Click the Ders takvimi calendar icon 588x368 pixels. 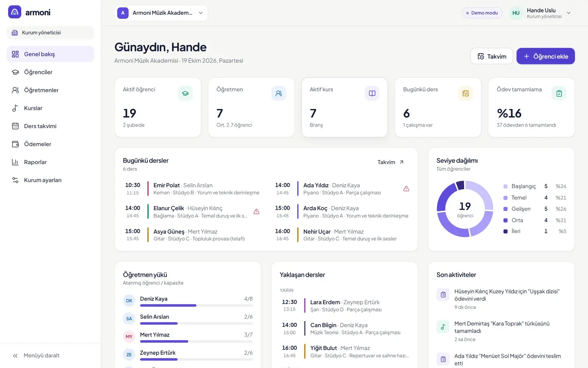click(15, 126)
